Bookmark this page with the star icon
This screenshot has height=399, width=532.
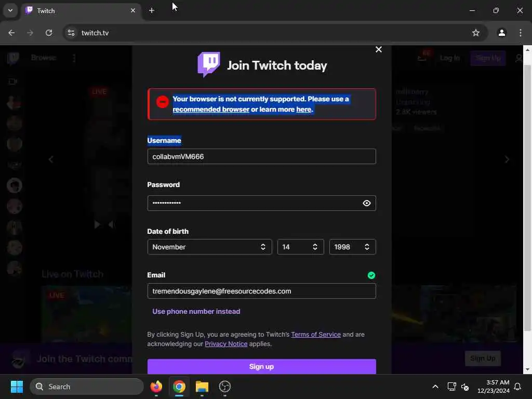(476, 33)
